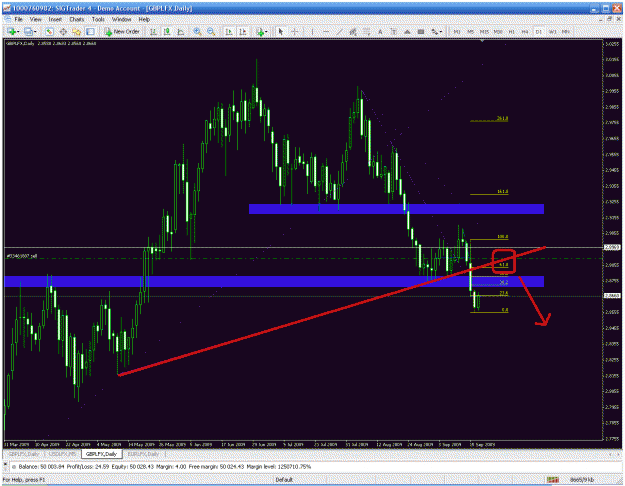Switch to M30 timeframe
The image size is (625, 486).
(x=498, y=32)
